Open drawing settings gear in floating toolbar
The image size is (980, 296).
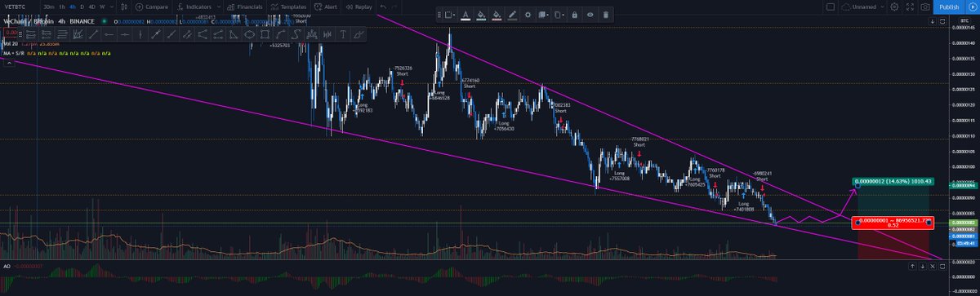click(x=528, y=15)
